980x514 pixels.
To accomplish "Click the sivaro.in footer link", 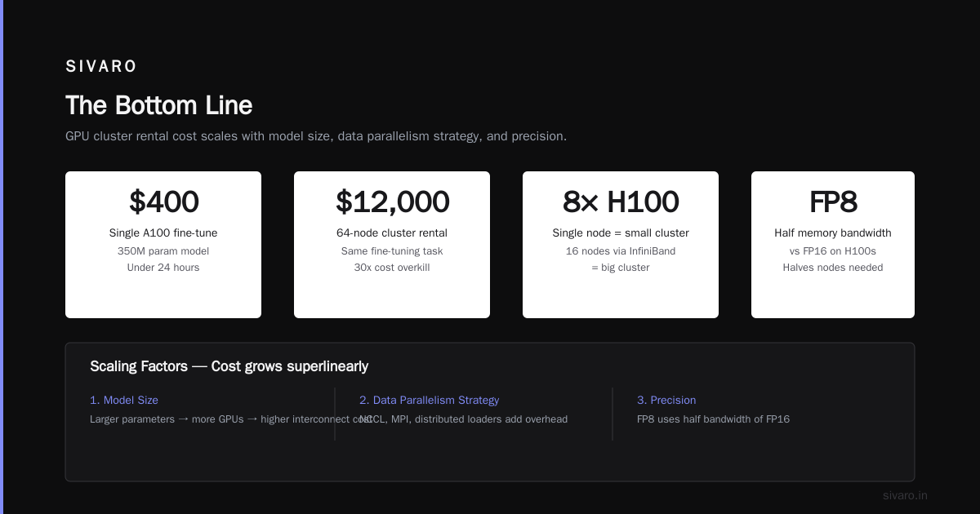I will [x=905, y=495].
